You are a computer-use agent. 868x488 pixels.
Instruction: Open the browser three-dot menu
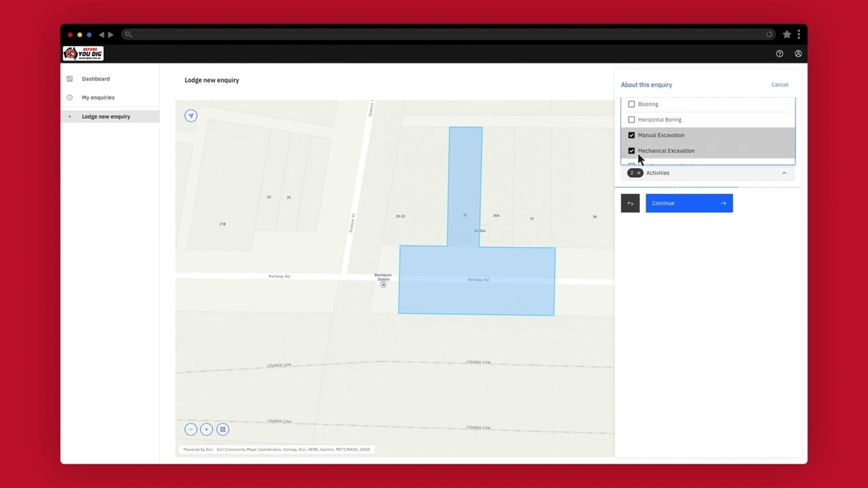click(799, 35)
